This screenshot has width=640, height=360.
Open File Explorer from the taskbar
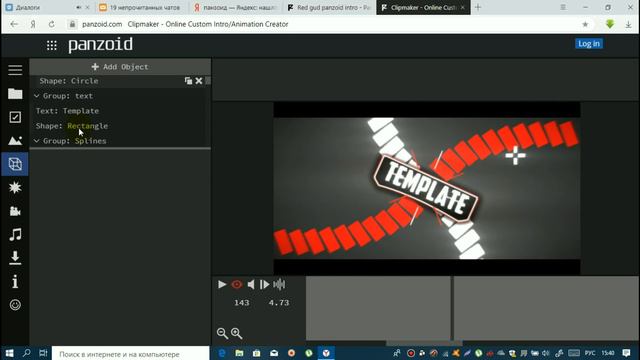tap(239, 353)
